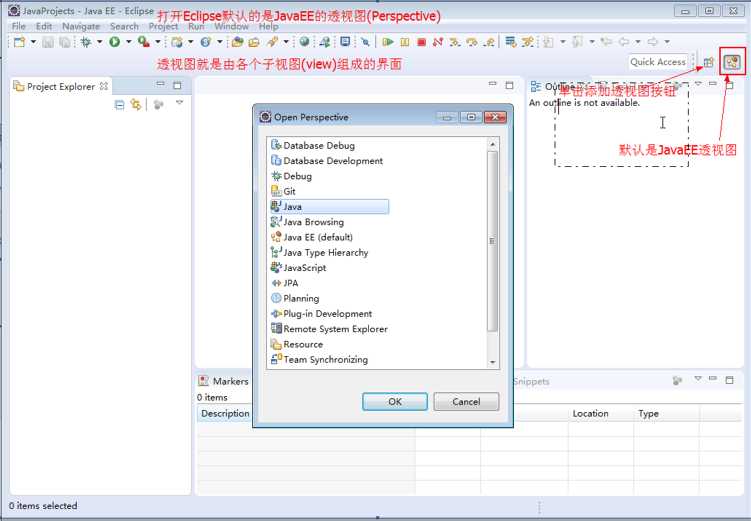Screen dimensions: 751x521
Task: Click the Type column header
Action: pyautogui.click(x=666, y=413)
